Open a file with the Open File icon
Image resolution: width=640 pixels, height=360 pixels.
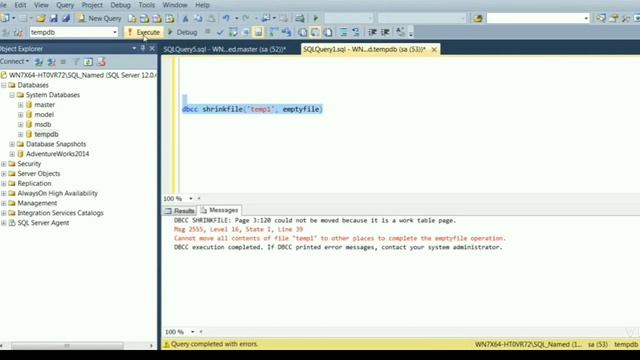40,18
